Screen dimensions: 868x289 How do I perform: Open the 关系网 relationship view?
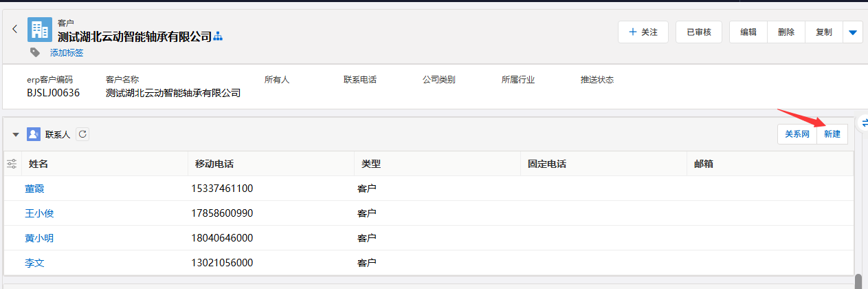tap(797, 134)
